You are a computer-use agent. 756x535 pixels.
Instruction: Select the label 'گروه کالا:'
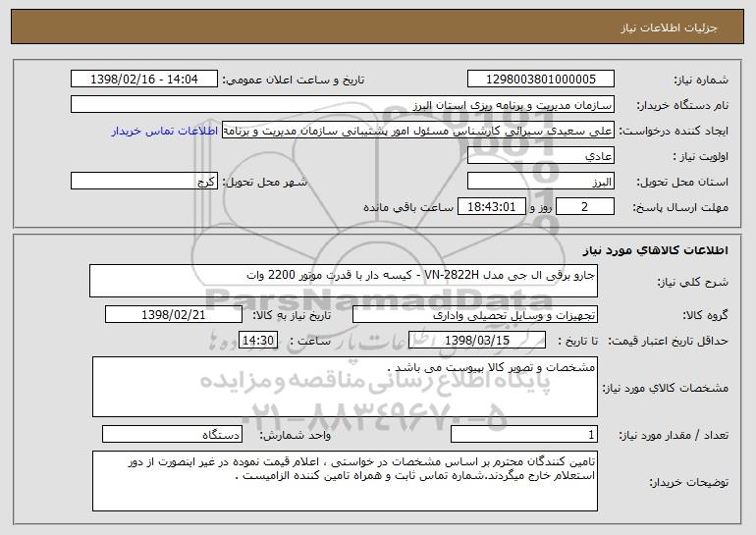point(705,315)
